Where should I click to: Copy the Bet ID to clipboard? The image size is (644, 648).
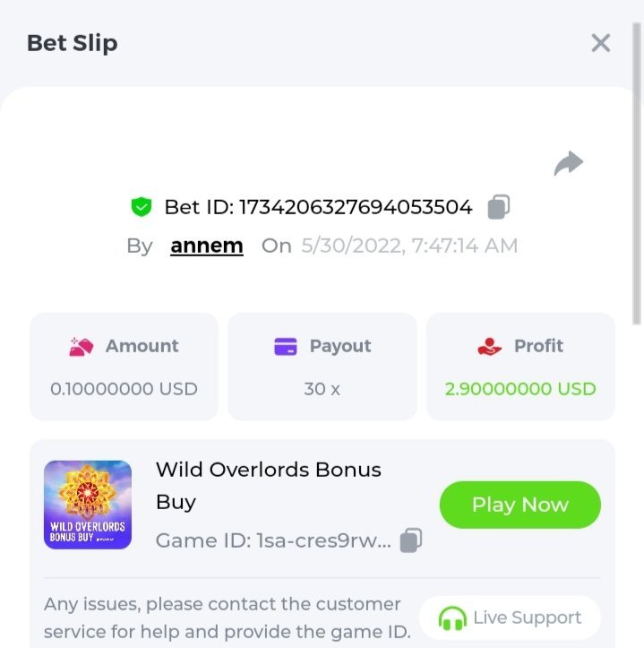click(499, 207)
